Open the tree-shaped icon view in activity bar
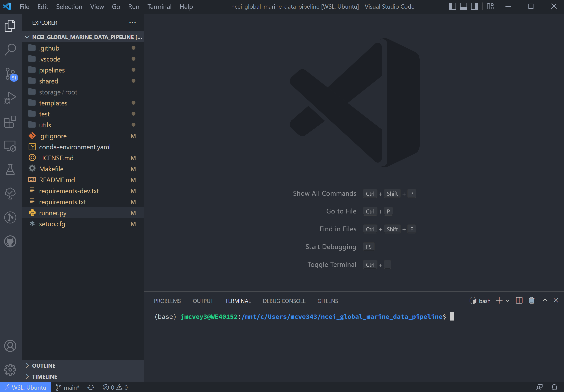Screen dimensions: 564x392 tap(10, 194)
